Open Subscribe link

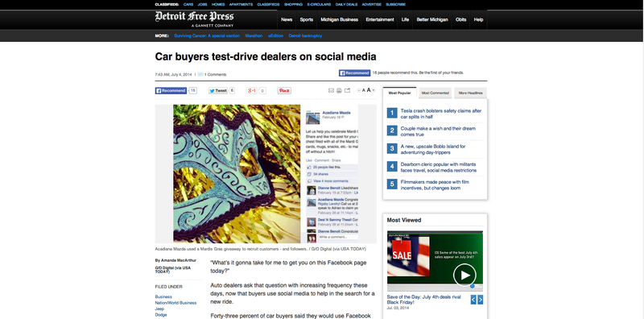coord(395,5)
